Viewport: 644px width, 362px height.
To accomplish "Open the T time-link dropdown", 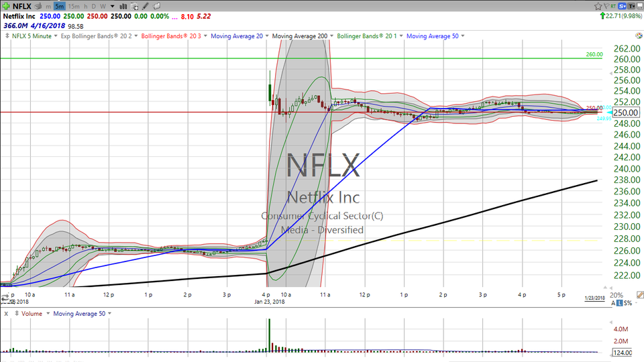I will pyautogui.click(x=631, y=6).
